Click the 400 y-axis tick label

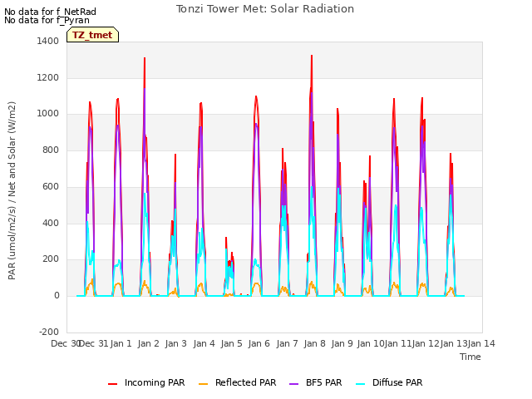tap(51, 224)
